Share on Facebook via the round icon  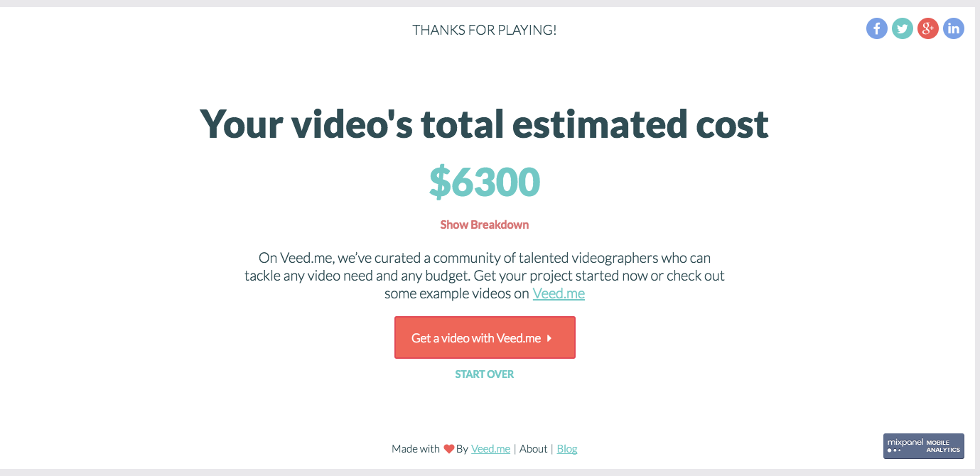pos(877,28)
